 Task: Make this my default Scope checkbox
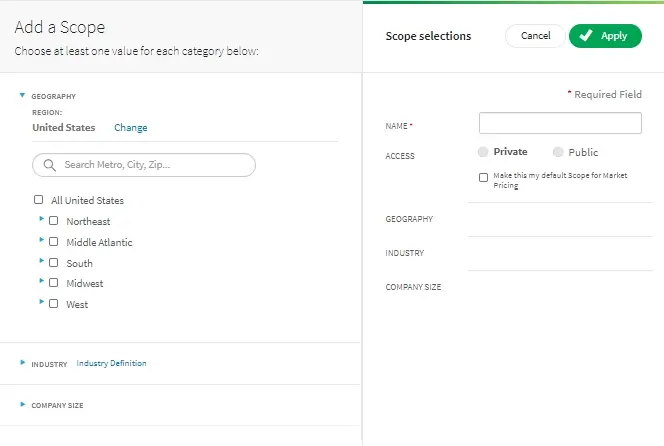pos(484,177)
